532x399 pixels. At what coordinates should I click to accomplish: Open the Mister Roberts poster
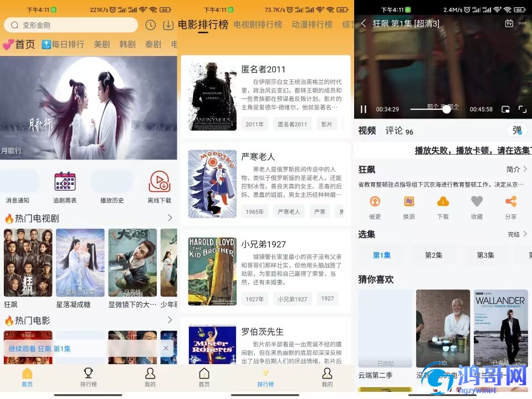point(212,344)
